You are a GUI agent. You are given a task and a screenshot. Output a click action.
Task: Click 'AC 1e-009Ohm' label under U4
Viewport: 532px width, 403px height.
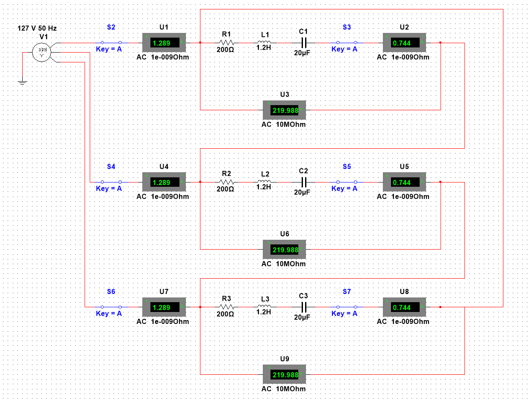(163, 197)
